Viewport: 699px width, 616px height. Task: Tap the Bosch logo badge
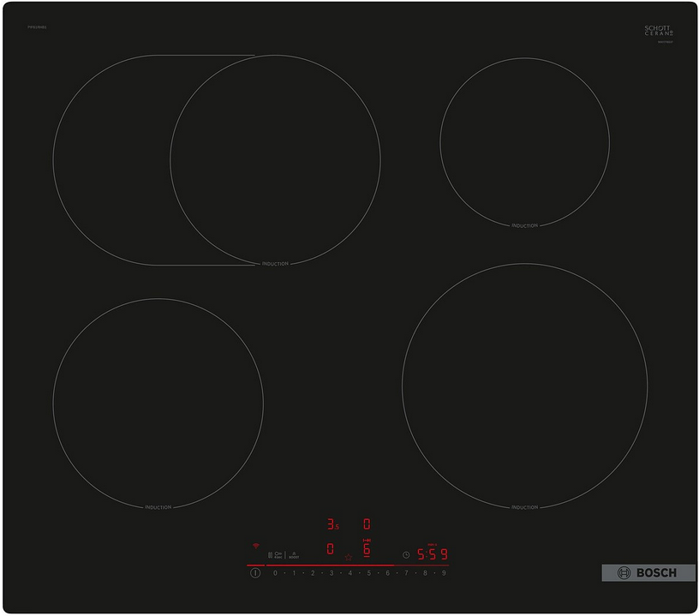(x=648, y=572)
